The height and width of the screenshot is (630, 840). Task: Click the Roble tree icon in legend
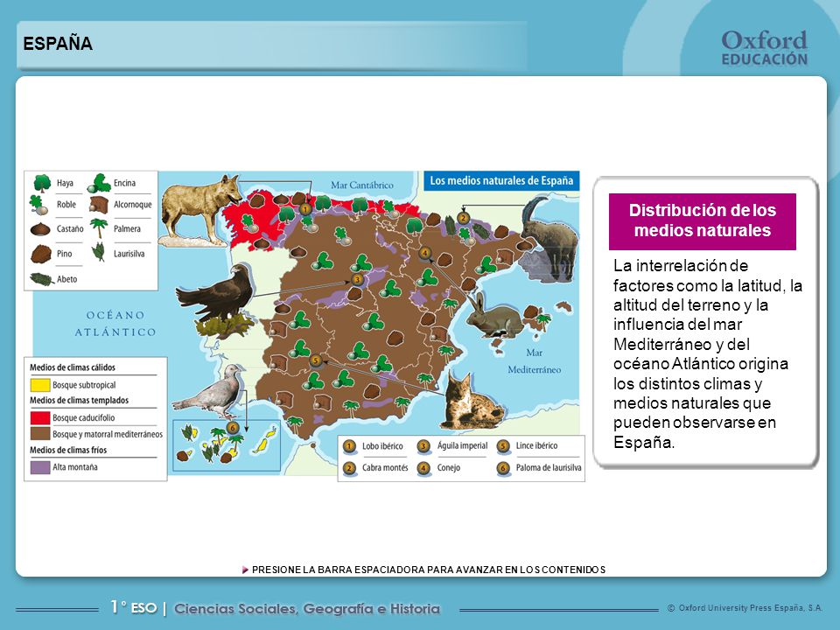point(38,205)
